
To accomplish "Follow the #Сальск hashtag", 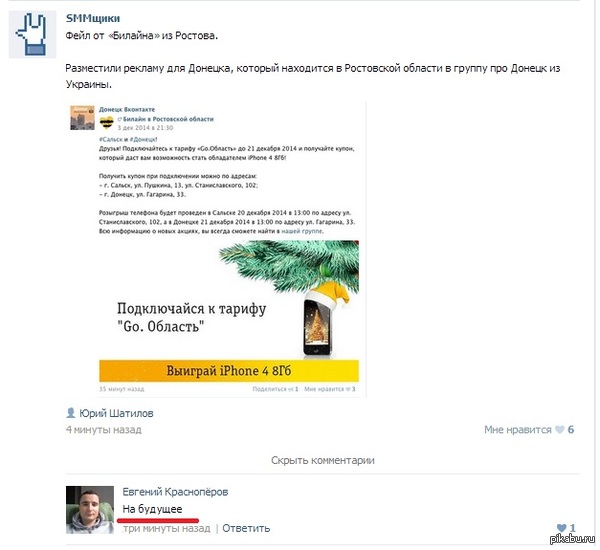I will pyautogui.click(x=110, y=139).
